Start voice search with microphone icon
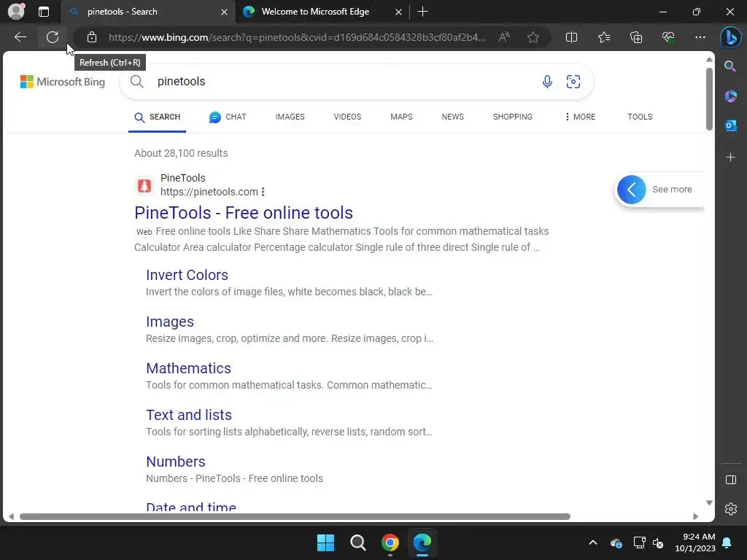The height and width of the screenshot is (560, 747). click(547, 82)
